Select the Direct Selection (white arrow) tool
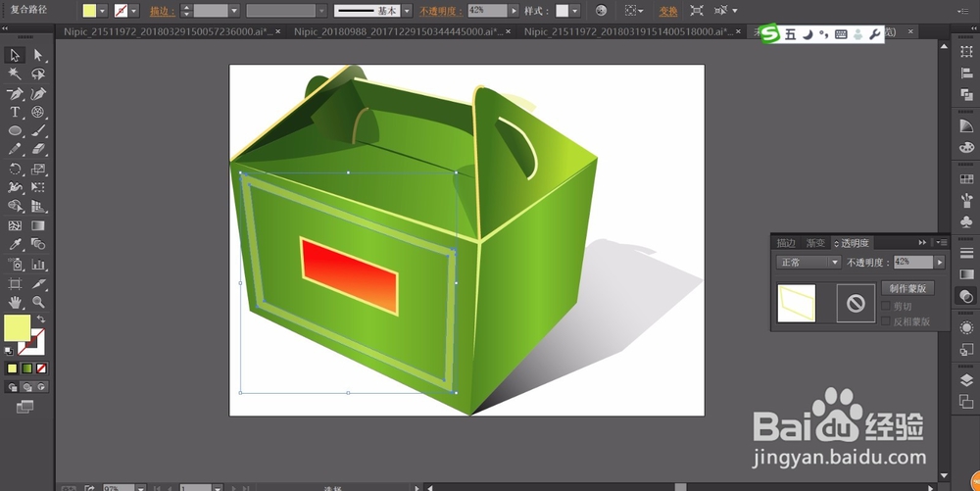980x491 pixels. coord(38,55)
